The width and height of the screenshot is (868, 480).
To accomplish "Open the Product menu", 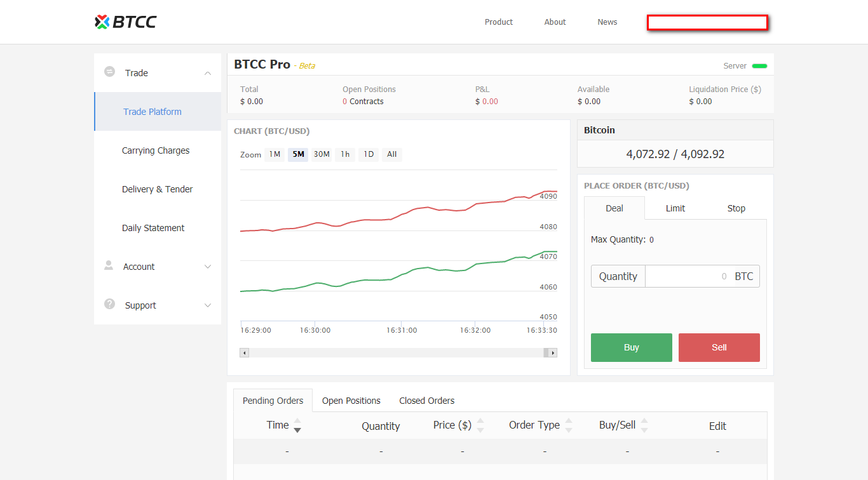I will (499, 22).
